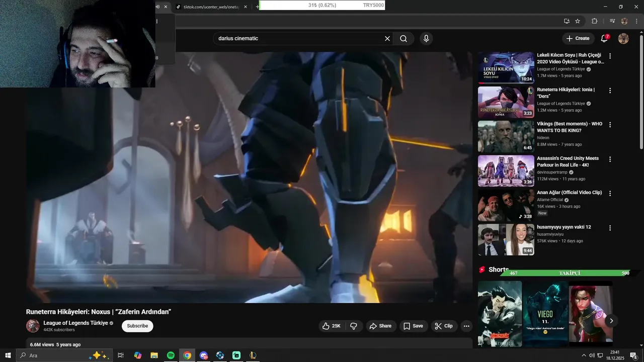The image size is (644, 362).
Task: Click the video player area
Action: point(250,177)
